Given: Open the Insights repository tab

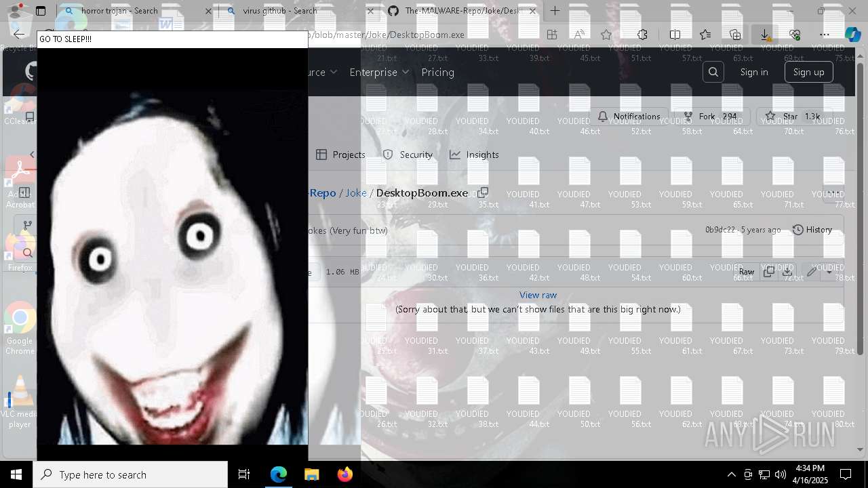Looking at the screenshot, I should pyautogui.click(x=474, y=155).
